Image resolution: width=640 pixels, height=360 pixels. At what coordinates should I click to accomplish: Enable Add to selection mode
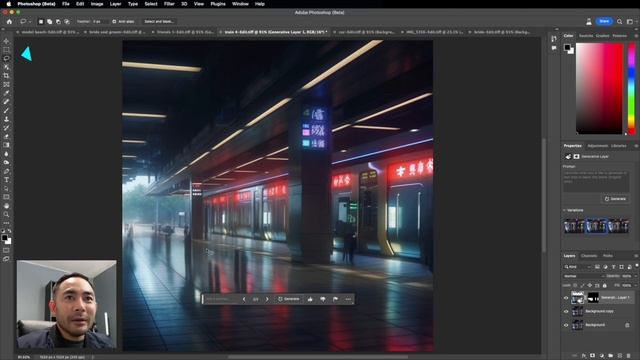(x=49, y=21)
